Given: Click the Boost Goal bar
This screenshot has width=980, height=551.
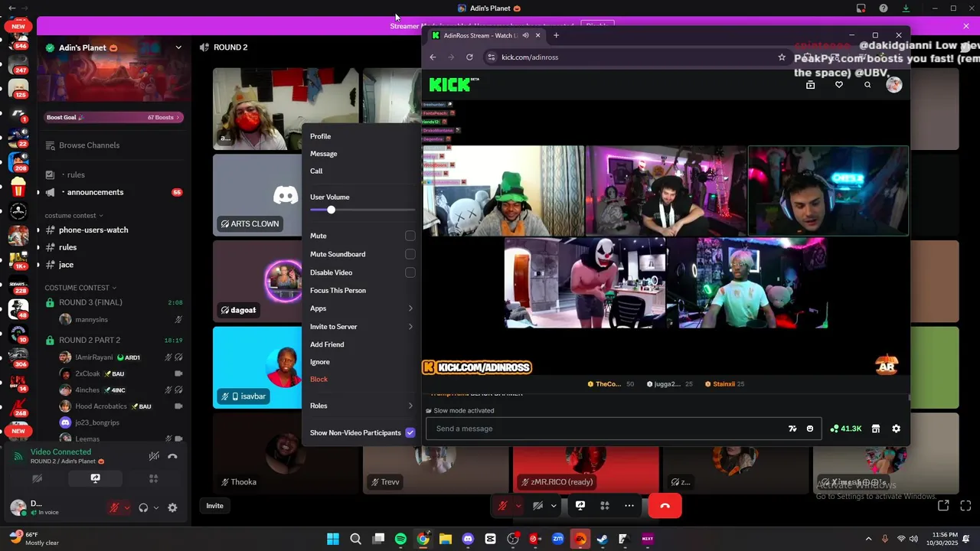Looking at the screenshot, I should pyautogui.click(x=113, y=117).
